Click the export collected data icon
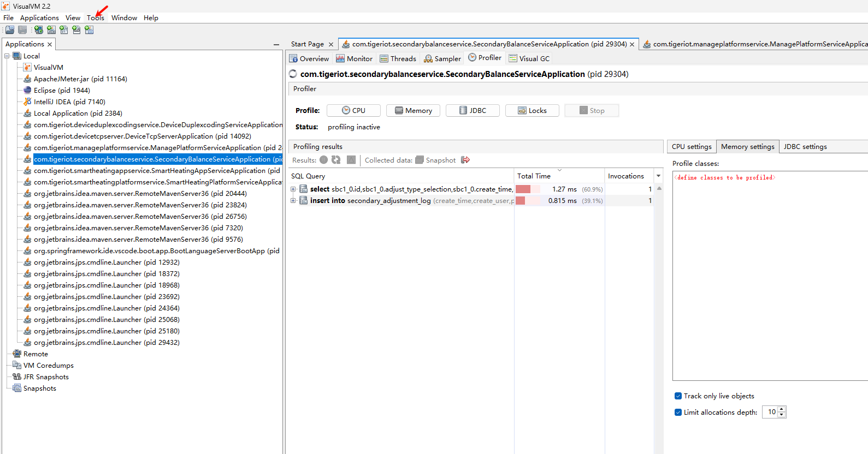868x454 pixels. click(465, 160)
